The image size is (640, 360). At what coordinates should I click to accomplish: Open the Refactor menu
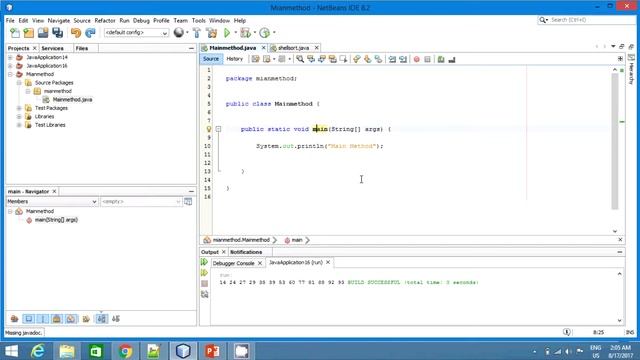(x=105, y=20)
